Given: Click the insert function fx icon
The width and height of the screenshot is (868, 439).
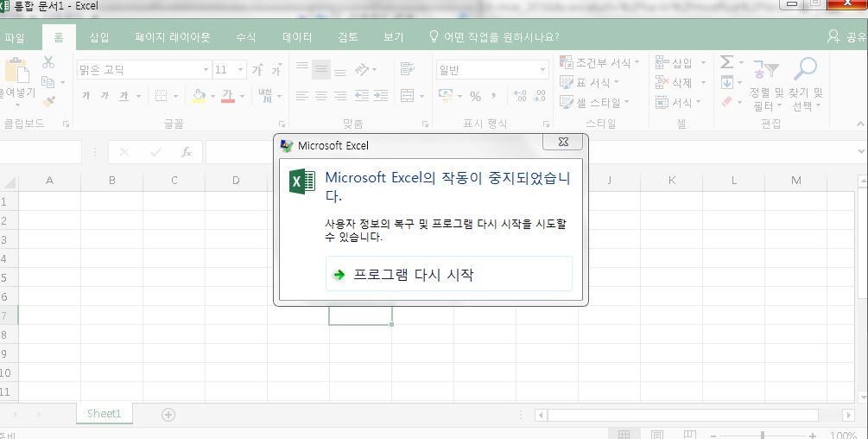Looking at the screenshot, I should [x=186, y=152].
